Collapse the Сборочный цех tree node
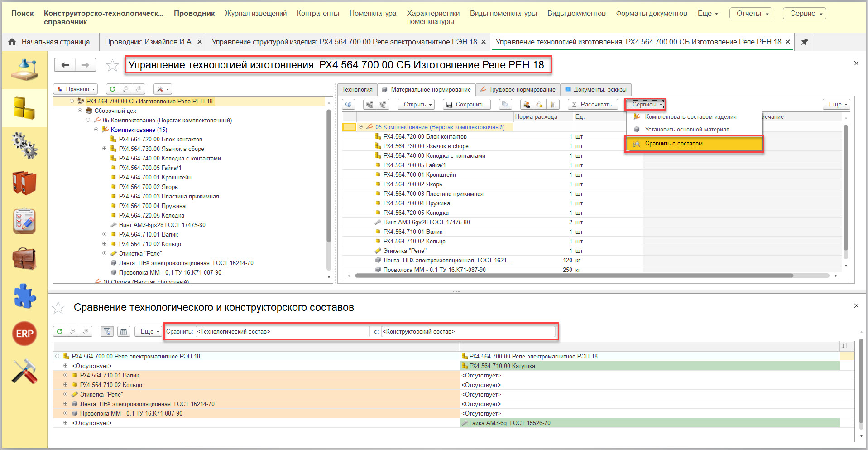The width and height of the screenshot is (868, 450). tap(80, 111)
